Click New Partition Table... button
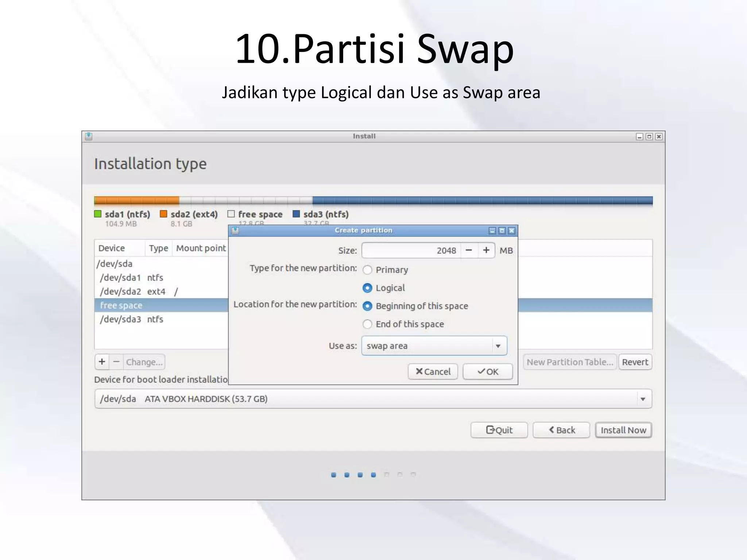The height and width of the screenshot is (560, 747). (x=570, y=362)
